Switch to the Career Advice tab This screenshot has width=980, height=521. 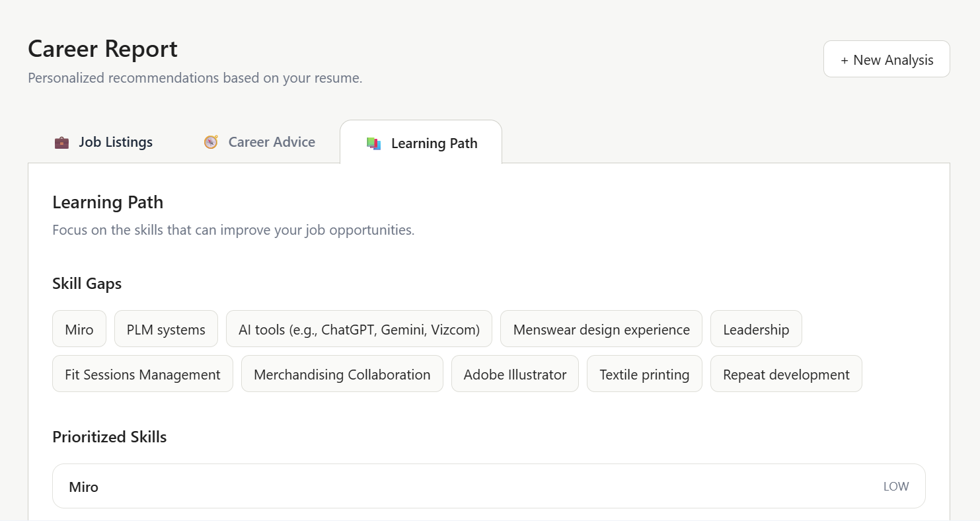(x=259, y=142)
